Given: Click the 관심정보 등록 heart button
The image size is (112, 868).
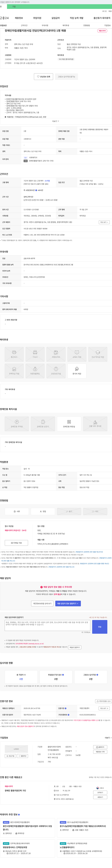Looking at the screenshot, I should [43, 77].
